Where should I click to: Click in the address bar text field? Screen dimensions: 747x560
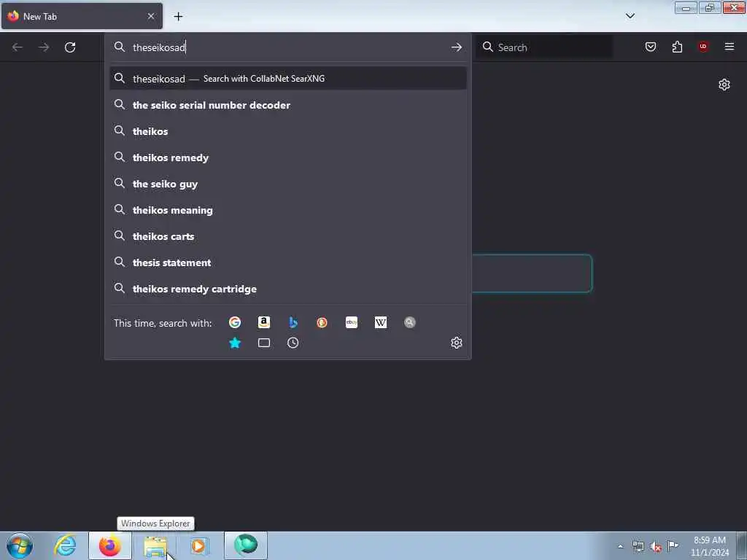pyautogui.click(x=288, y=47)
